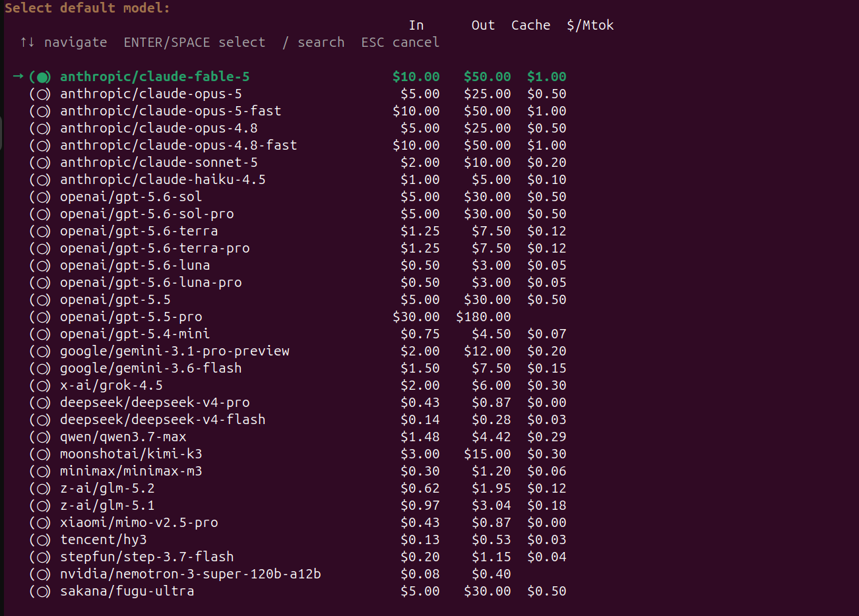
Task: Click google/gemini-3.1-pro-preview model name
Action: click(x=174, y=351)
